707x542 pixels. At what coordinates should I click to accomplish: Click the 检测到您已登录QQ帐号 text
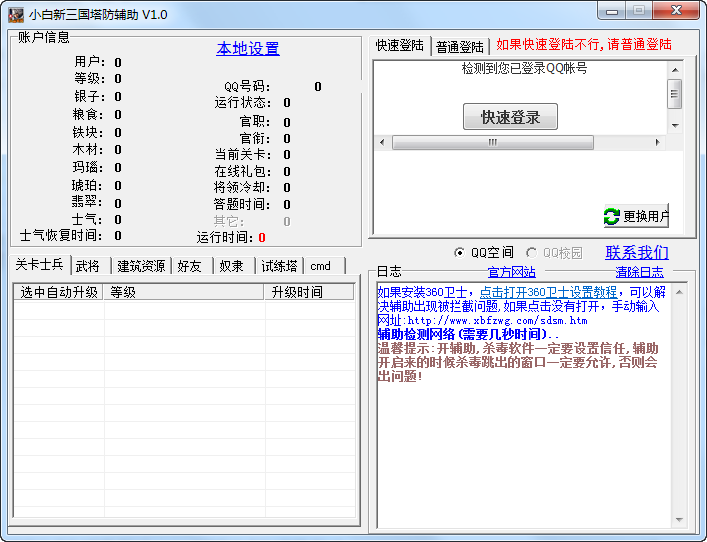coord(524,69)
